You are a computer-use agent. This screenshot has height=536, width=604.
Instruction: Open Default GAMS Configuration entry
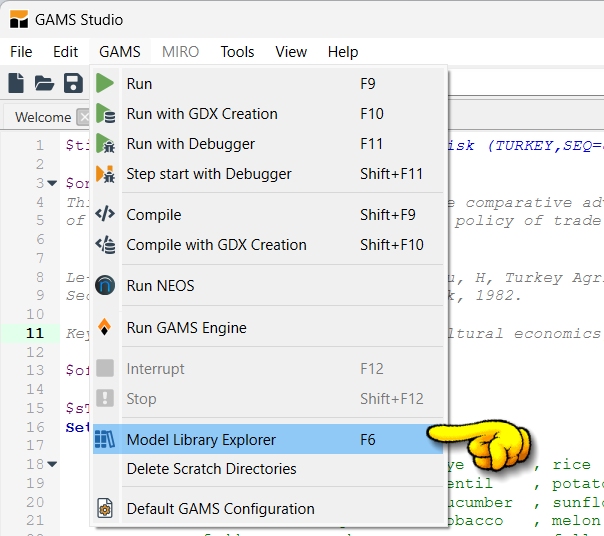point(268,509)
